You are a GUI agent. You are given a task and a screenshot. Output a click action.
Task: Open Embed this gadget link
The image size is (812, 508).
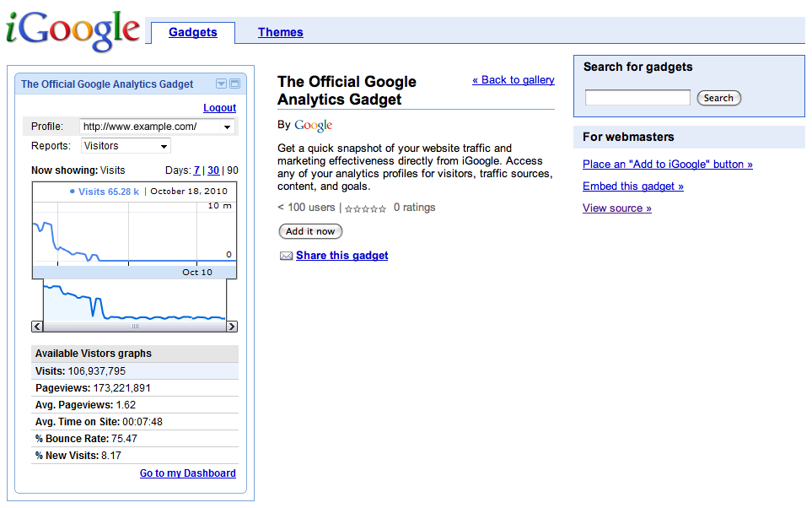tap(633, 186)
